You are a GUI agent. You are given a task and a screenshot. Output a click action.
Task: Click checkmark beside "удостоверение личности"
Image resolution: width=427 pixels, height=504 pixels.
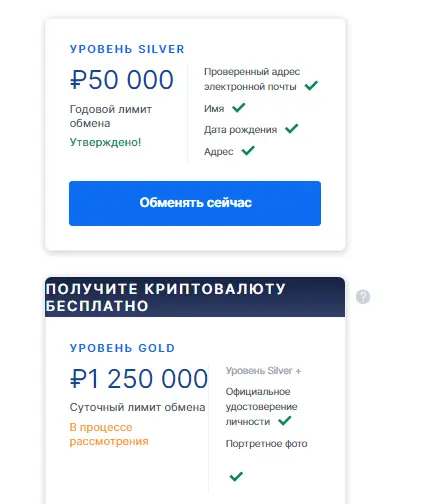tap(285, 421)
